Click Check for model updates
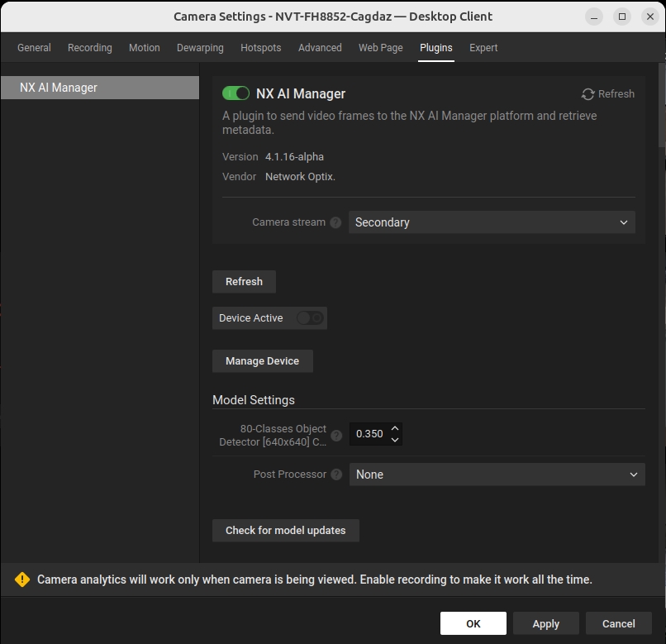Viewport: 666px width, 644px height. (285, 531)
